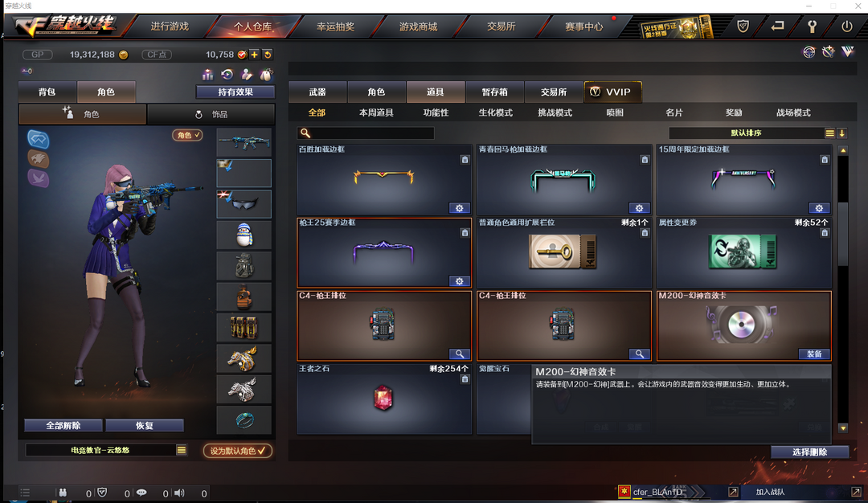Screen dimensions: 868x503
Task: Expand the character list next to 电竞教官-云悠悠
Action: (181, 450)
